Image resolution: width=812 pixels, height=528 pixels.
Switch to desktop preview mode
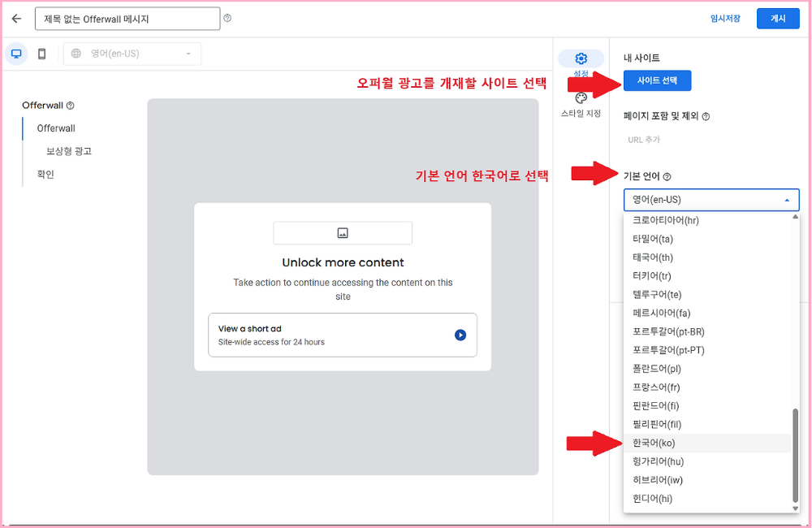tap(16, 53)
